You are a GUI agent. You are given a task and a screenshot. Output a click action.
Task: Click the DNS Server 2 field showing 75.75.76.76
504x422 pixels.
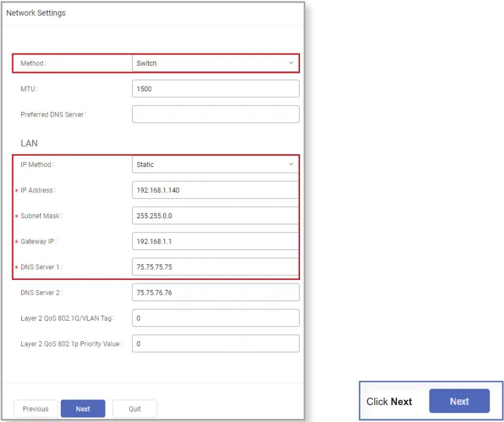point(216,292)
